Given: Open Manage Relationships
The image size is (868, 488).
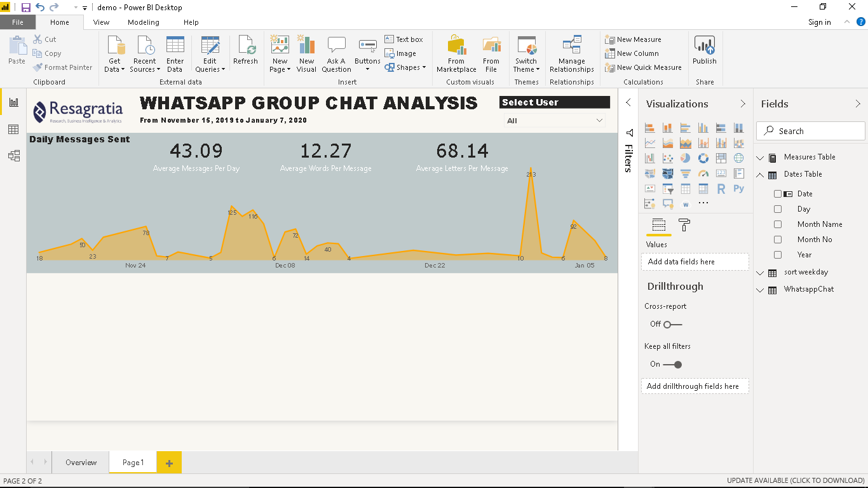Looking at the screenshot, I should coord(571,54).
